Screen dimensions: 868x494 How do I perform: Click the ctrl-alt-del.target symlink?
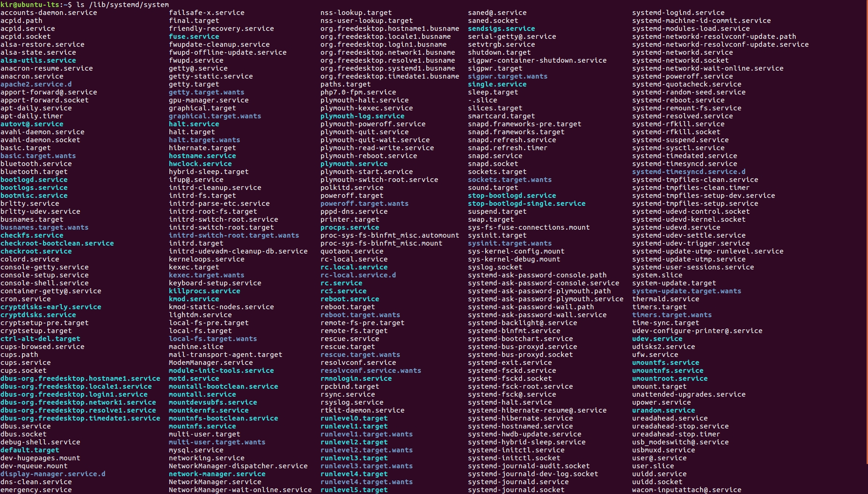tap(40, 339)
